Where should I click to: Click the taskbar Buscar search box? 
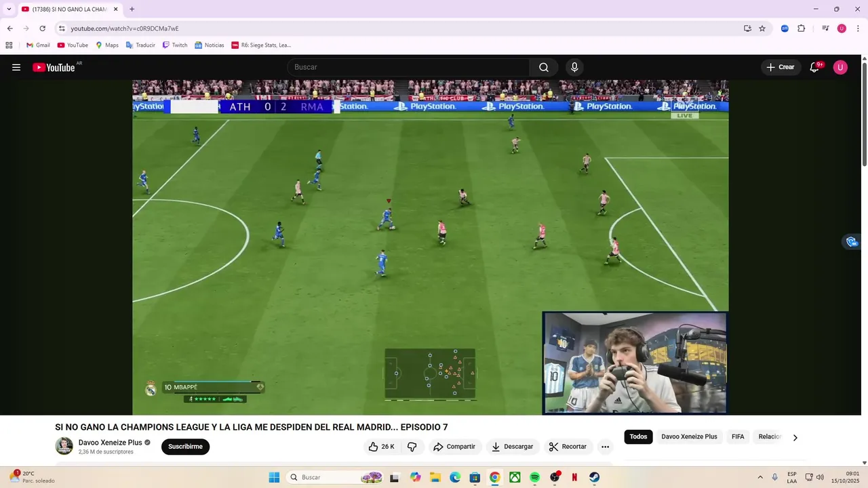point(335,477)
